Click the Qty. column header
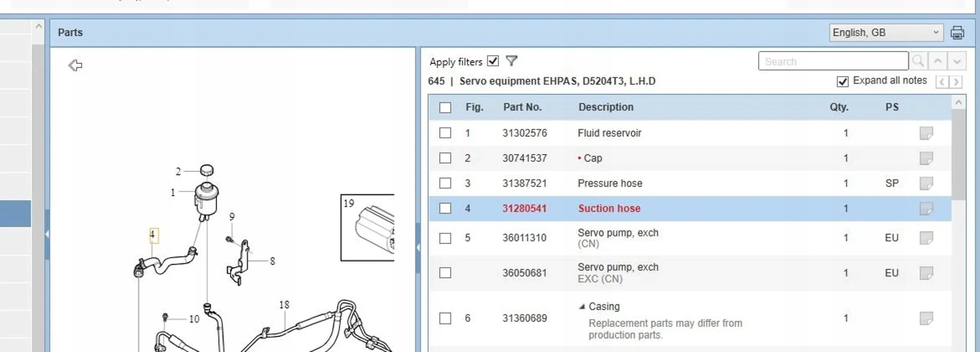980x352 pixels. pos(839,107)
